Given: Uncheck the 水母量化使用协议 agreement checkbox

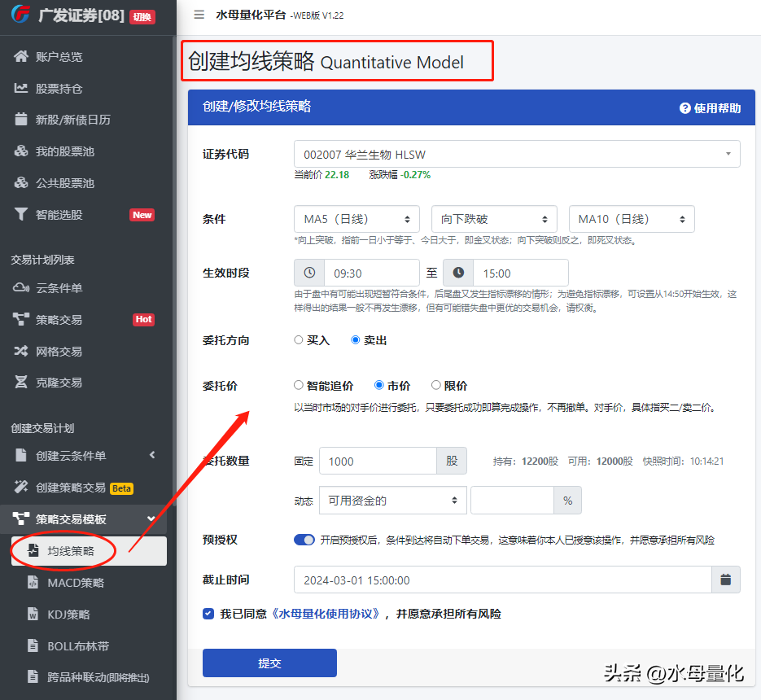Looking at the screenshot, I should pyautogui.click(x=208, y=614).
